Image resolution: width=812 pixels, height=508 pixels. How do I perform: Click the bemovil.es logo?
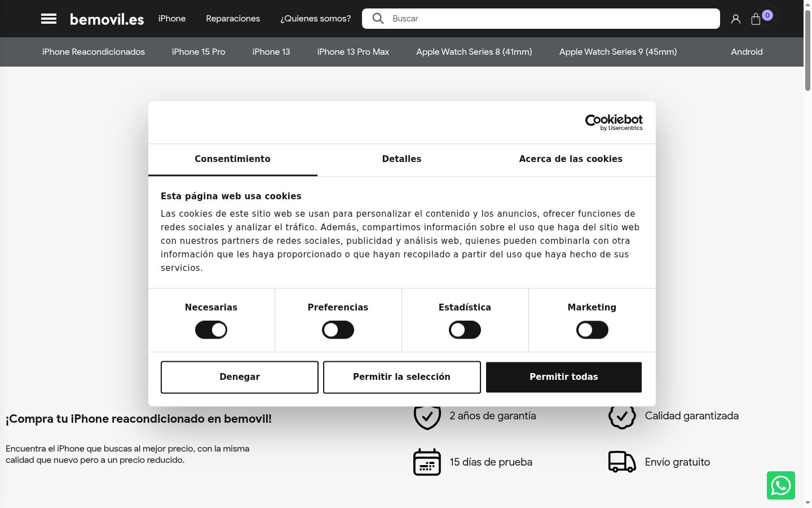[x=107, y=19]
